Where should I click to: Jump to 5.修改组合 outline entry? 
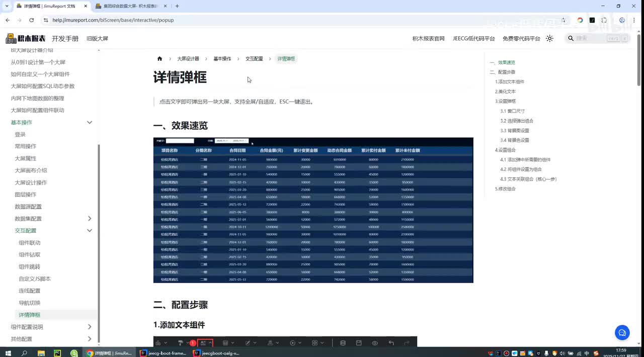[505, 189]
